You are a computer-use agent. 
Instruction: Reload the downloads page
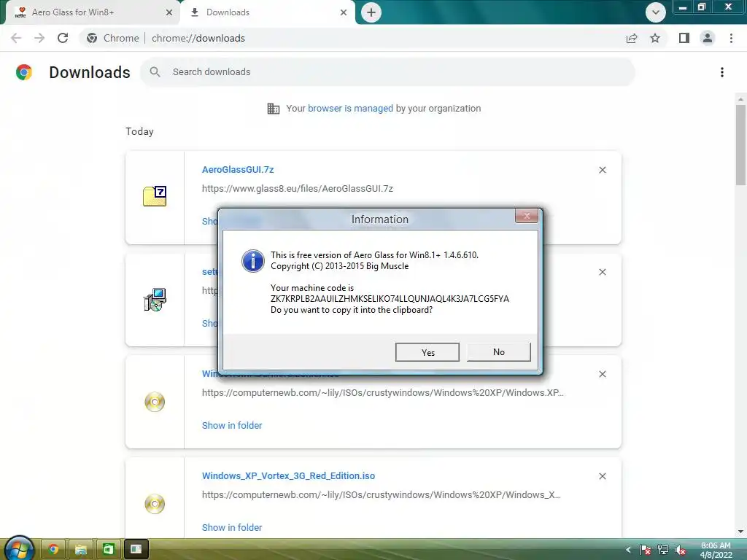click(63, 38)
